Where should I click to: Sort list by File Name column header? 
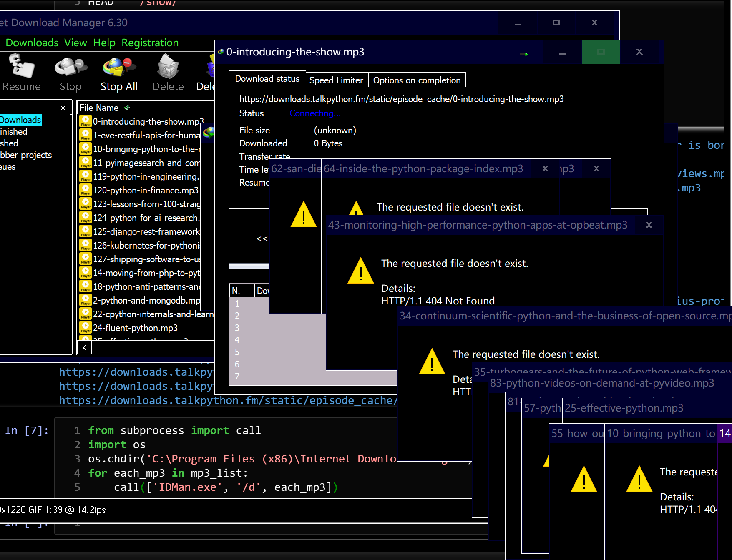click(99, 108)
